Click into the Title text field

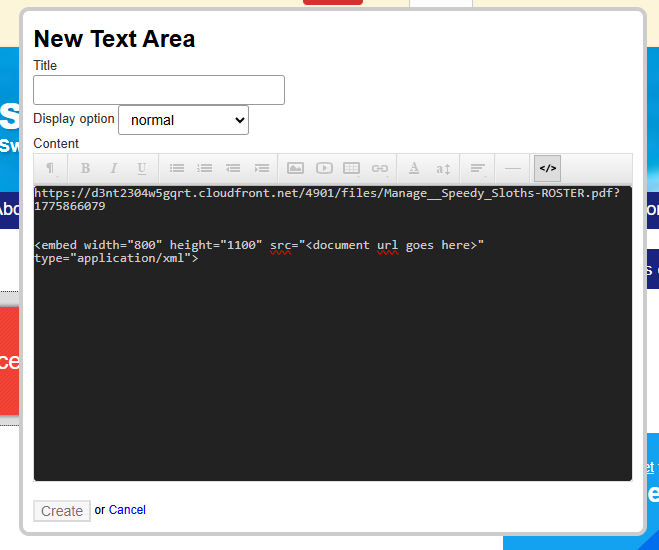click(x=159, y=90)
